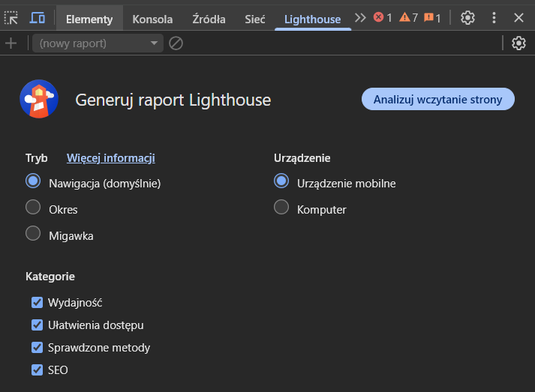535x392 pixels.
Task: Switch to the Konsola tab
Action: (x=152, y=19)
